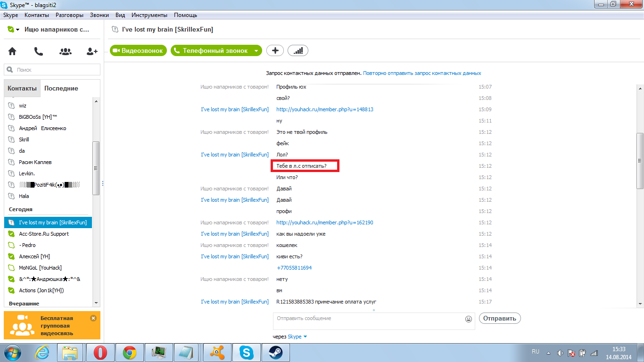Click the search contacts field
The image size is (644, 362).
tap(52, 70)
